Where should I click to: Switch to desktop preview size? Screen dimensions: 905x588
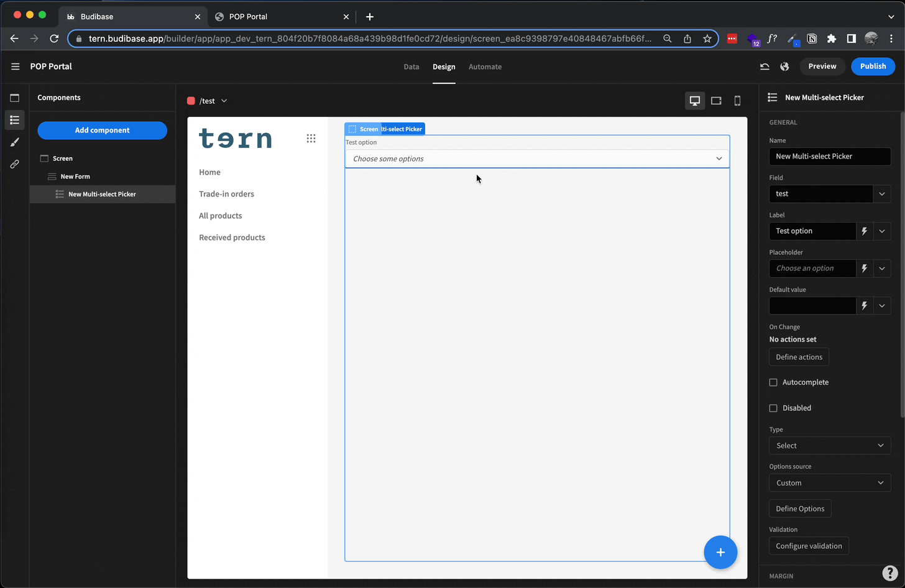click(x=695, y=101)
